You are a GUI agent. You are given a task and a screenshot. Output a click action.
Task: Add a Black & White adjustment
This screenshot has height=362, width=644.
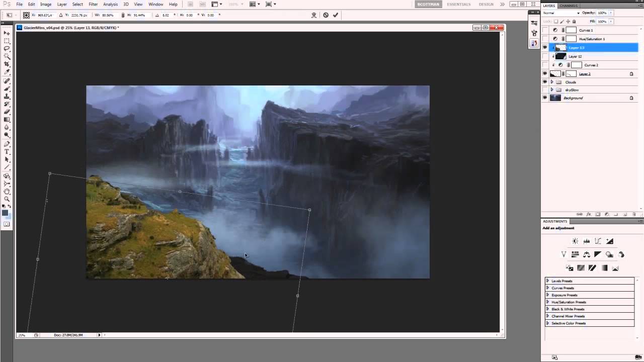(598, 254)
